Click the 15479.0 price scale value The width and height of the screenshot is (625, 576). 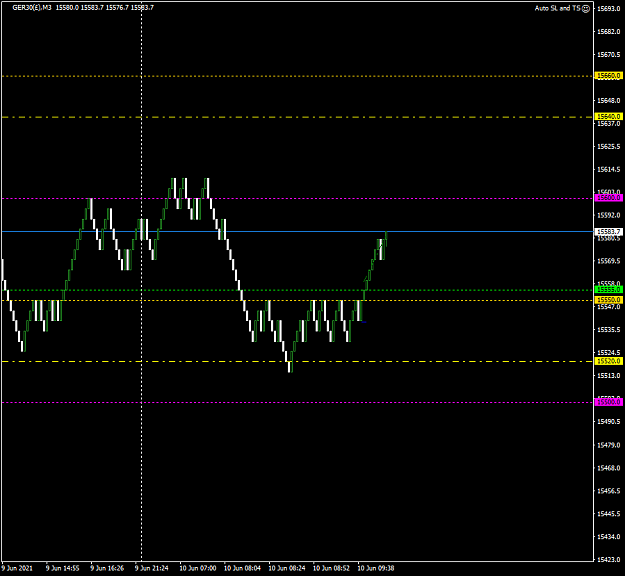coord(609,445)
